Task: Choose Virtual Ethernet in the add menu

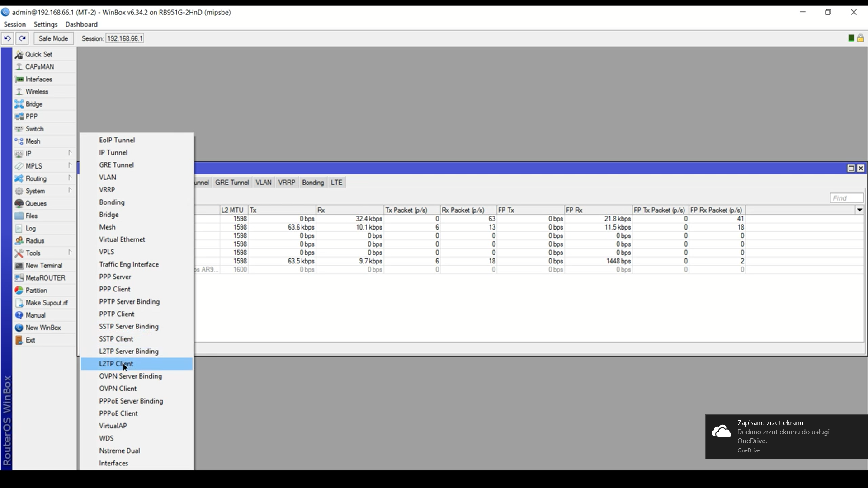Action: pos(137,239)
